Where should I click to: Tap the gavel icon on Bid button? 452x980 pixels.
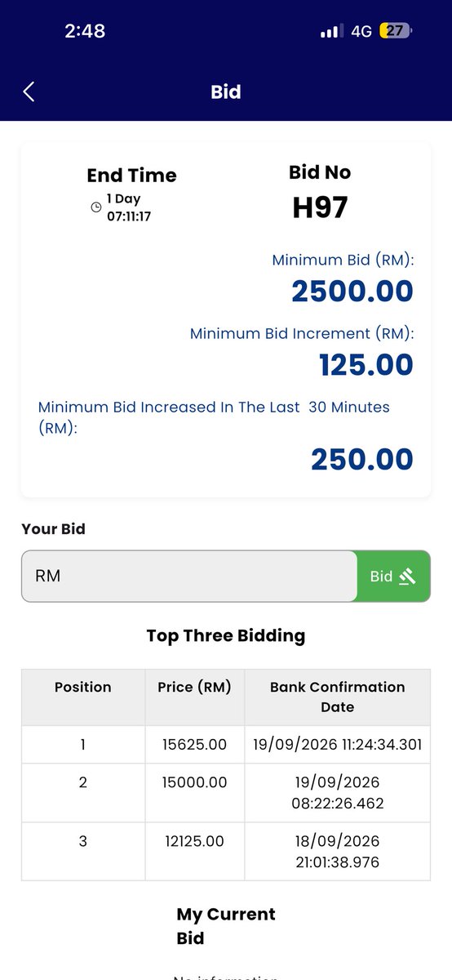pos(407,576)
